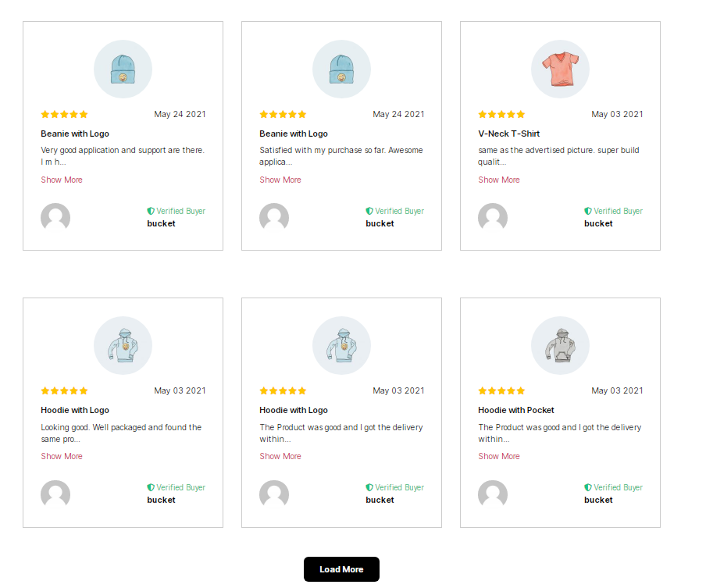Expand Show More on the Hoodie with Pocket review
The height and width of the screenshot is (588, 706).
pyautogui.click(x=498, y=456)
